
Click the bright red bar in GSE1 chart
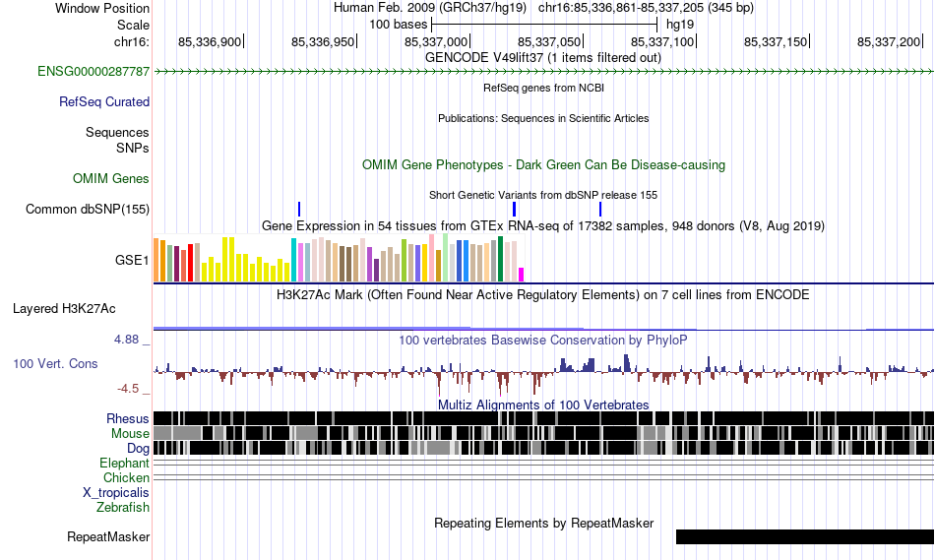(190, 263)
